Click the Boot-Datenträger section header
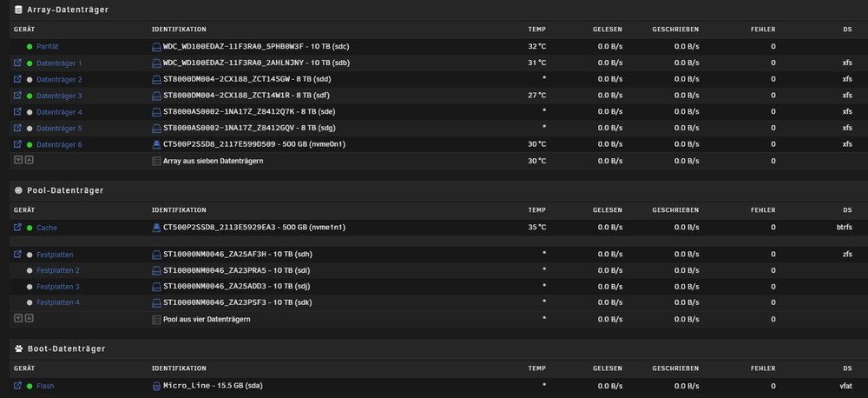This screenshot has width=868, height=398. coord(66,348)
